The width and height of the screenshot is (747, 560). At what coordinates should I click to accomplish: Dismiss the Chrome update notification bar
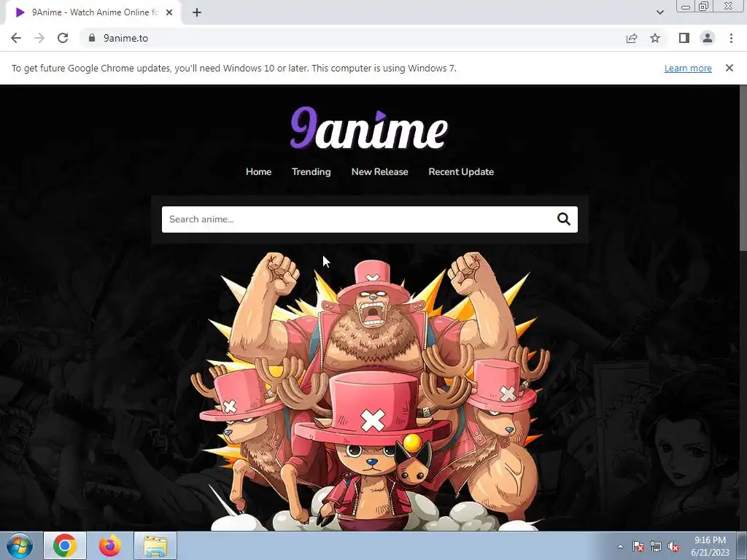729,68
